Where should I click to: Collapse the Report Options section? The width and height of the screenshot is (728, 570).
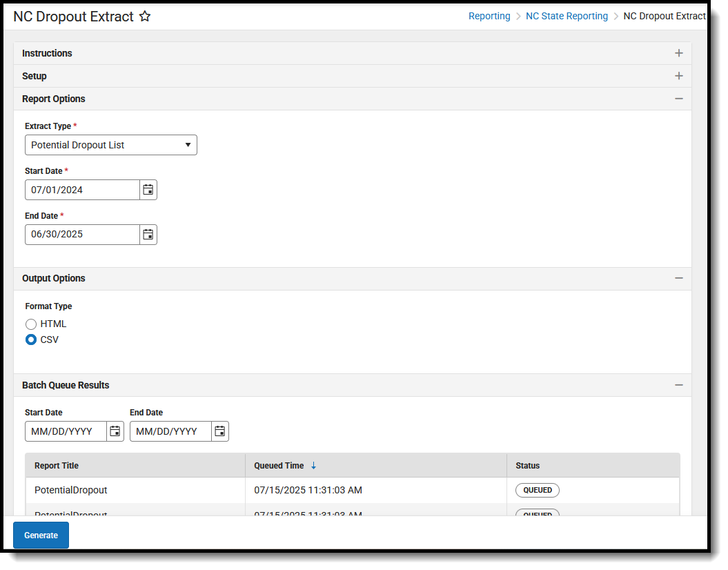(679, 99)
